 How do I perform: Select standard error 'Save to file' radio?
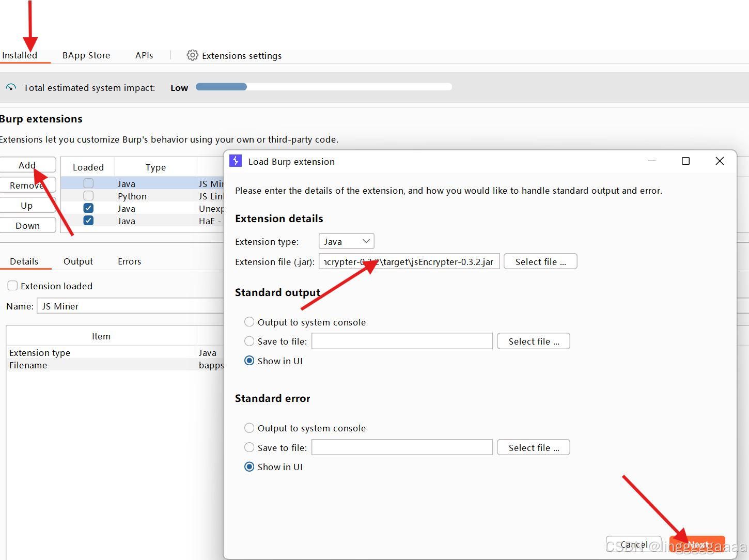point(249,447)
